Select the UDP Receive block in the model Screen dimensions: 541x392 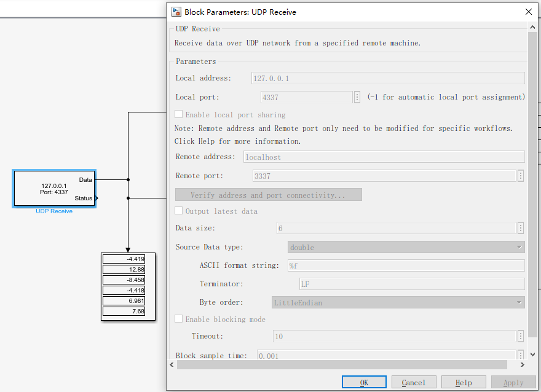click(x=54, y=188)
